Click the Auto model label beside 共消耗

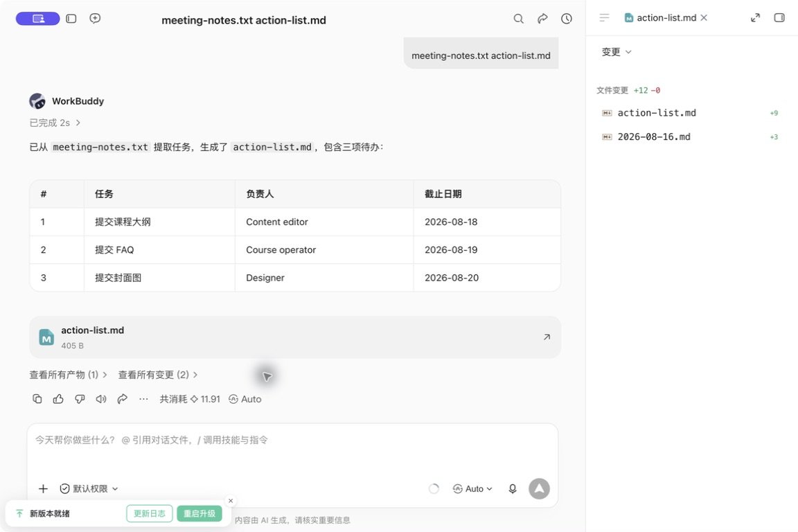245,399
